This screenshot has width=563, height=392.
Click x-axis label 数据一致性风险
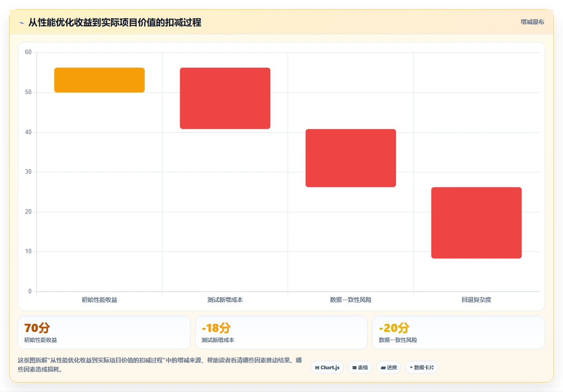[x=350, y=300]
